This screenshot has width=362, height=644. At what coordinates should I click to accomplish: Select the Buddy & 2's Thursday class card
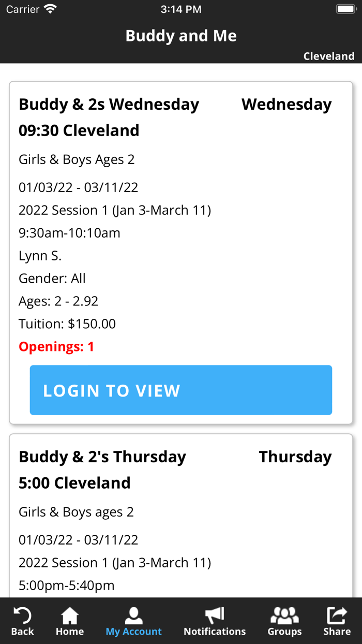click(x=180, y=513)
